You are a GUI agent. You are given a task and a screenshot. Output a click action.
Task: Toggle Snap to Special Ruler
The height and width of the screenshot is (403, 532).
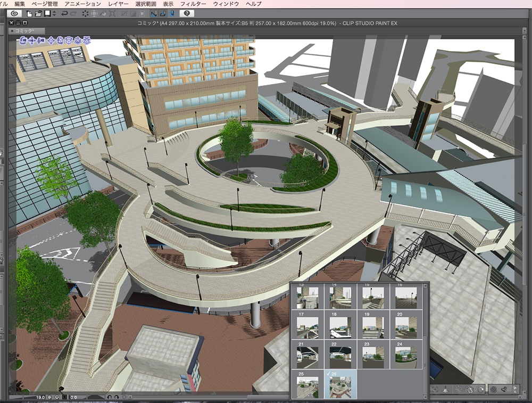[x=163, y=14]
